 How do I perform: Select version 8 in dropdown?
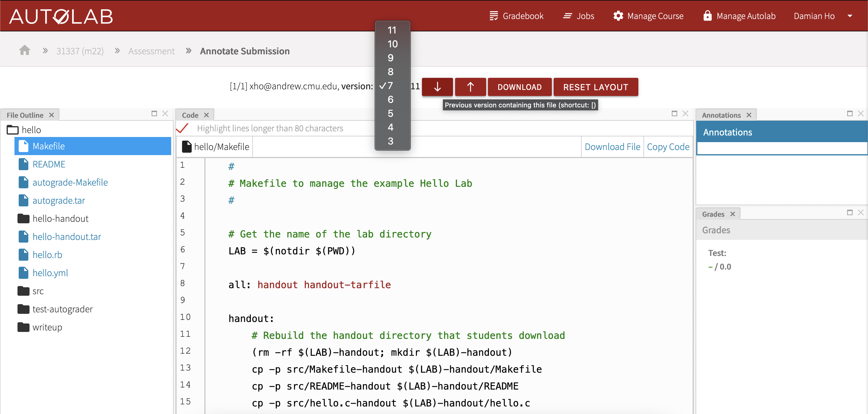[x=392, y=72]
